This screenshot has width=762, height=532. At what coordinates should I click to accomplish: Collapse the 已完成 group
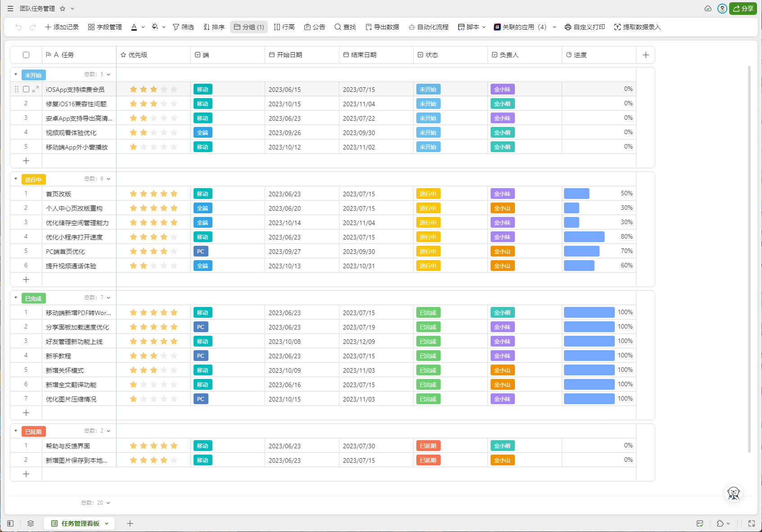point(16,298)
